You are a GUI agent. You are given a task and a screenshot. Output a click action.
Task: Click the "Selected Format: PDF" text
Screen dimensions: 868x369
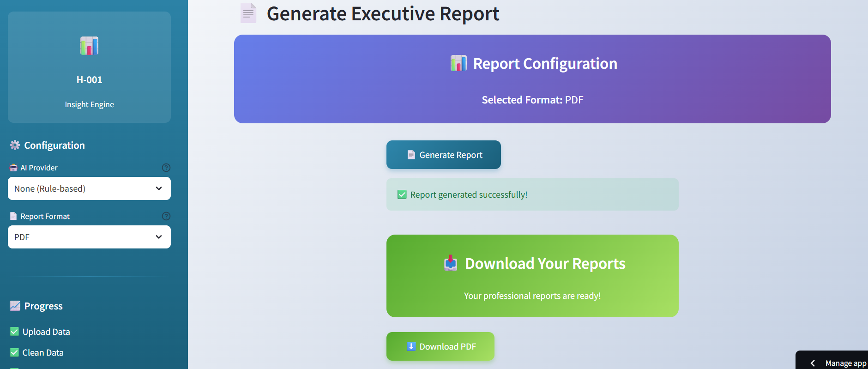(532, 100)
